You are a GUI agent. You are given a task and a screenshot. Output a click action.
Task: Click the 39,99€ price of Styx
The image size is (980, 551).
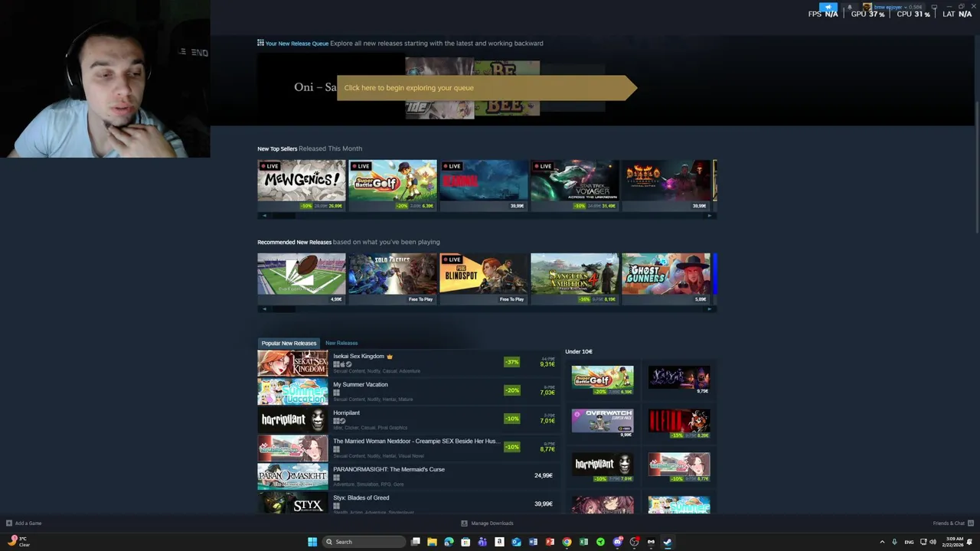click(543, 504)
